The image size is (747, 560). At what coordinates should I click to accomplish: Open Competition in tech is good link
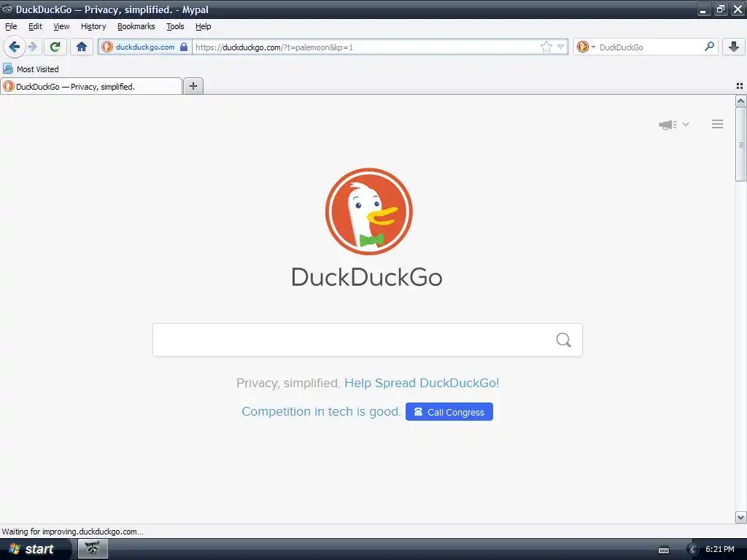pos(321,411)
